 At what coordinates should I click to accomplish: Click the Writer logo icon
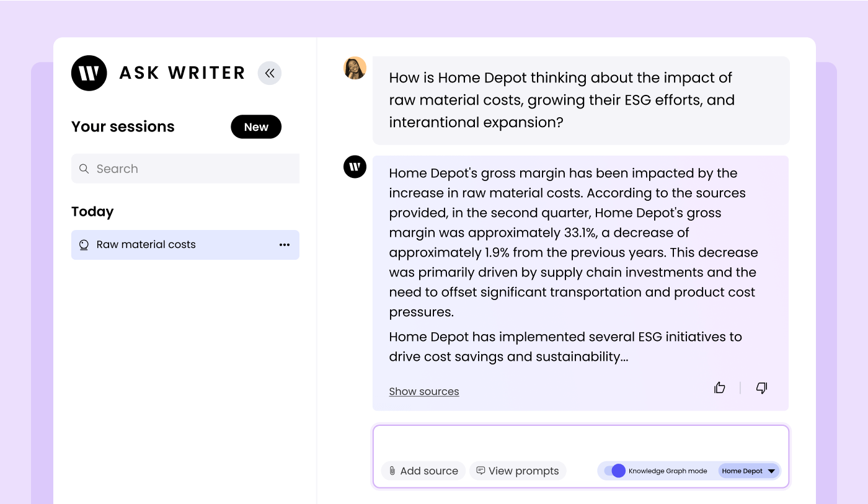coord(89,73)
